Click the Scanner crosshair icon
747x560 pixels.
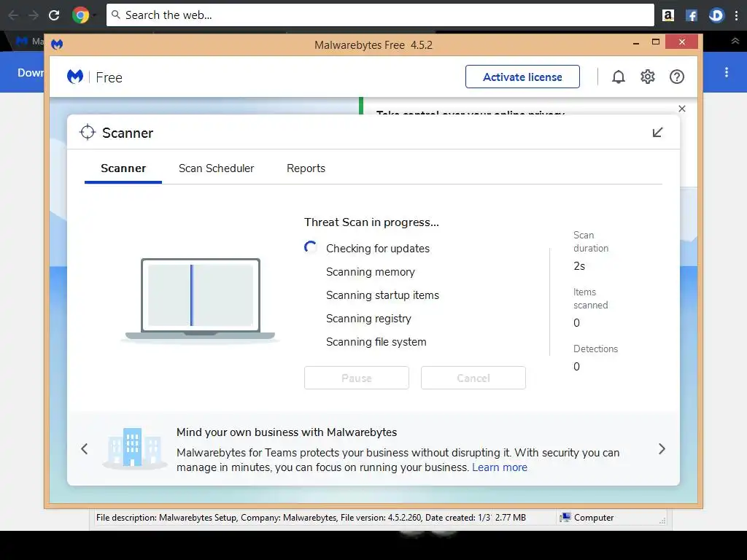tap(88, 133)
